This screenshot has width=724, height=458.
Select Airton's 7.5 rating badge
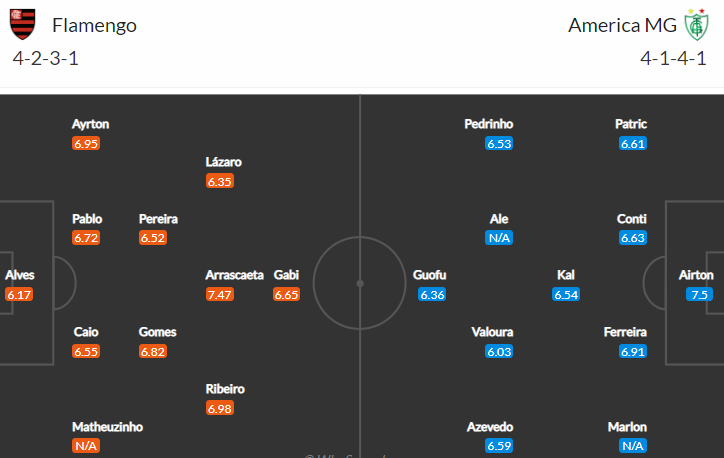[700, 295]
